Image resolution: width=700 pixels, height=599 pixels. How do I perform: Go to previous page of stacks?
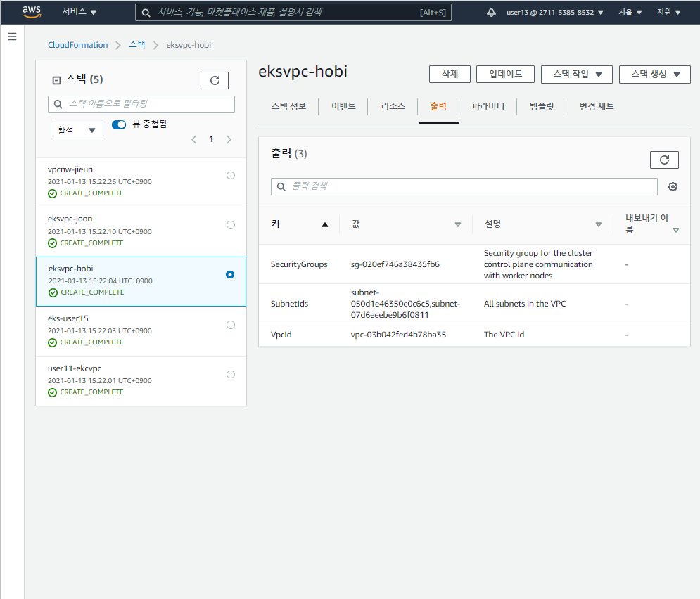click(193, 140)
